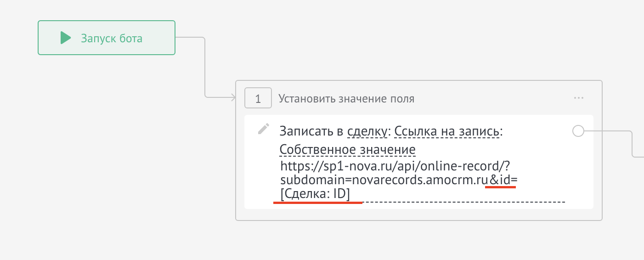Click the connector line leaving the start block

[x=204, y=64]
